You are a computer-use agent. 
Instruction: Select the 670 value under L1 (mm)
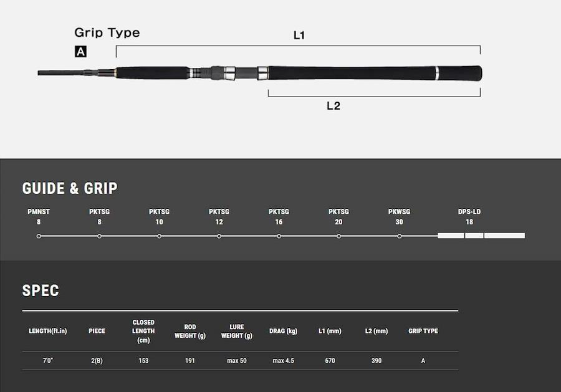click(330, 360)
